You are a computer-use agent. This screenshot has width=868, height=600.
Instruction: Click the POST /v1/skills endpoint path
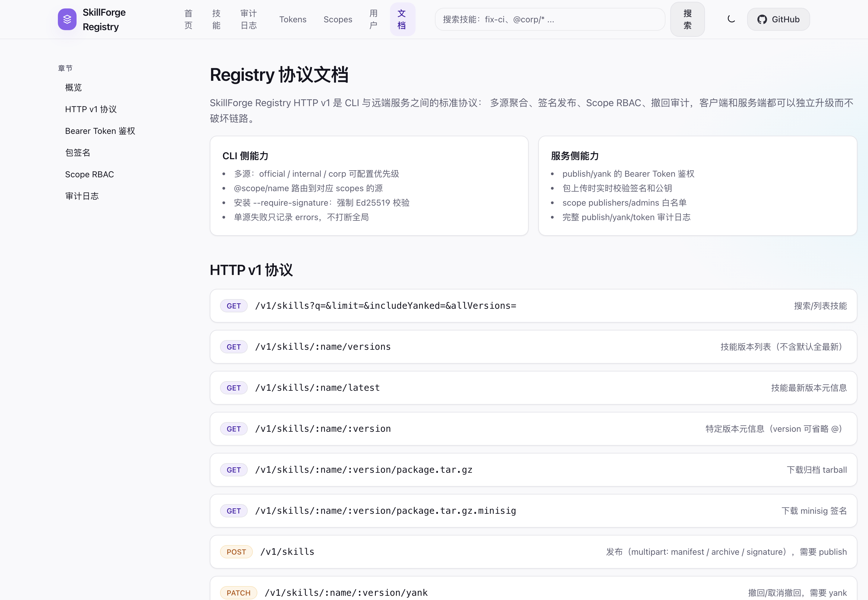(x=288, y=552)
